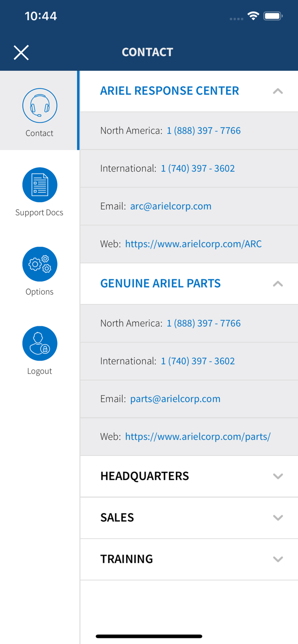Expand the Sales chevron
The height and width of the screenshot is (644, 298).
(x=278, y=518)
